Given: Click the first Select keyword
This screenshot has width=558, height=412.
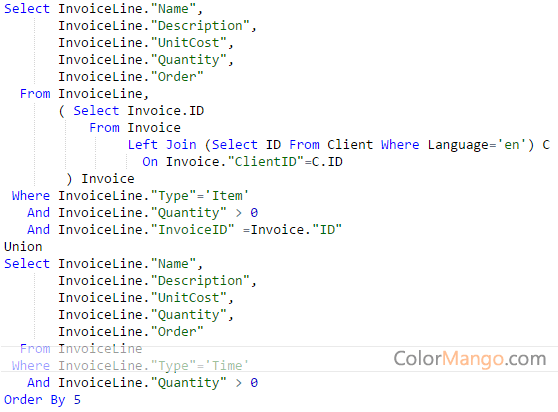Looking at the screenshot, I should [x=27, y=9].
